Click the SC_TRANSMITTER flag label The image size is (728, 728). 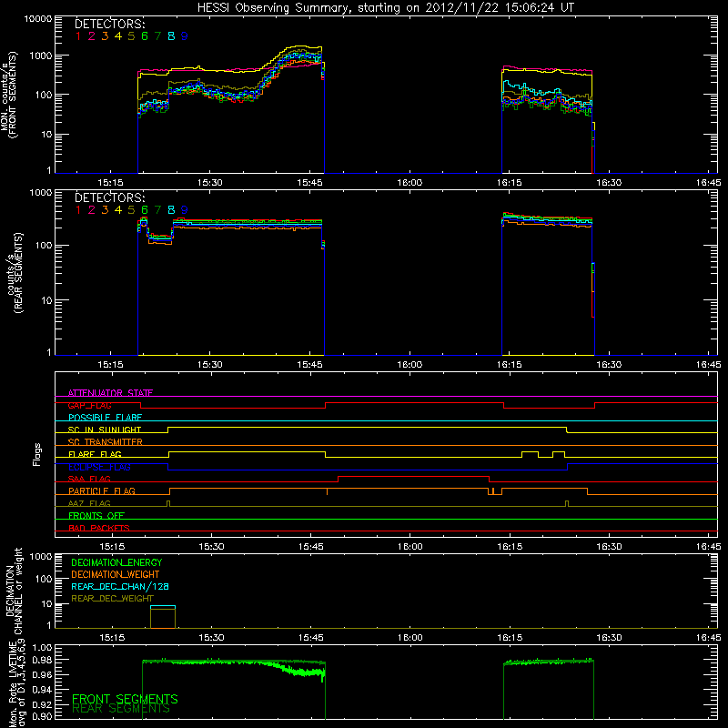106,442
